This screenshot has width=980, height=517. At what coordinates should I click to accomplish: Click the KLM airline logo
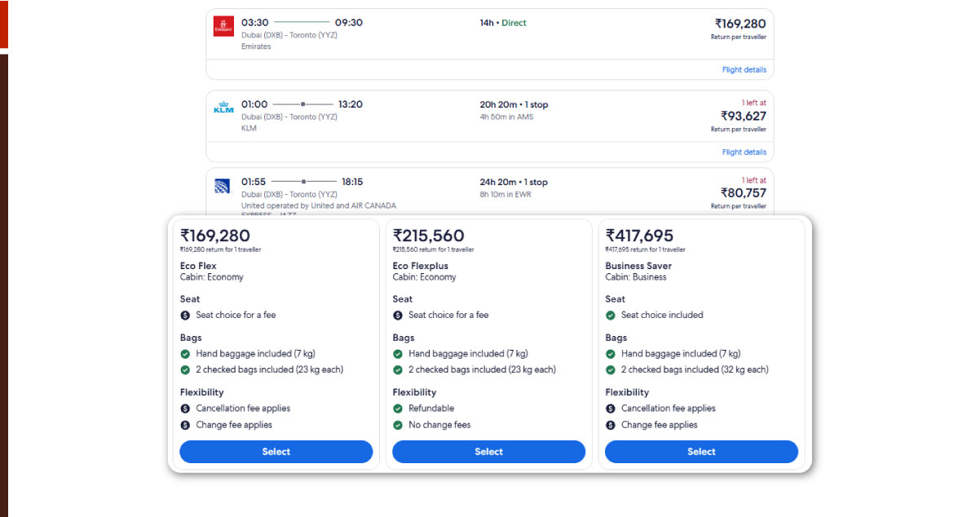click(x=223, y=108)
